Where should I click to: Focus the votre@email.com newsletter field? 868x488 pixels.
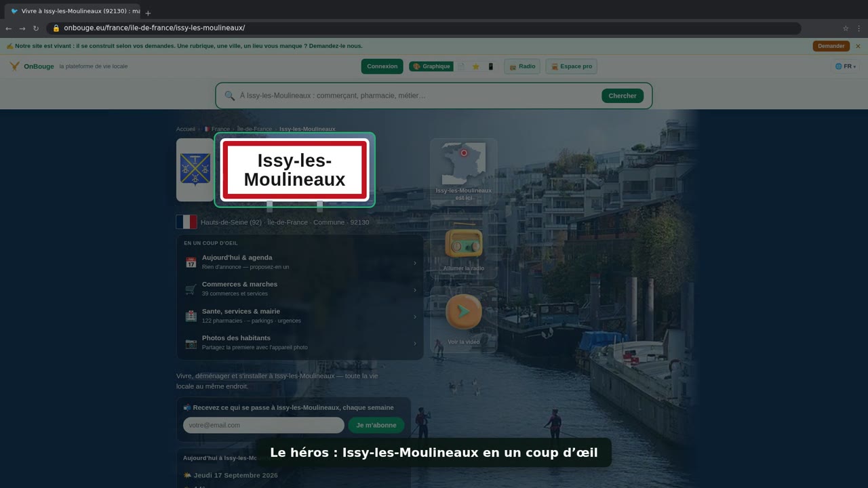[x=264, y=425]
